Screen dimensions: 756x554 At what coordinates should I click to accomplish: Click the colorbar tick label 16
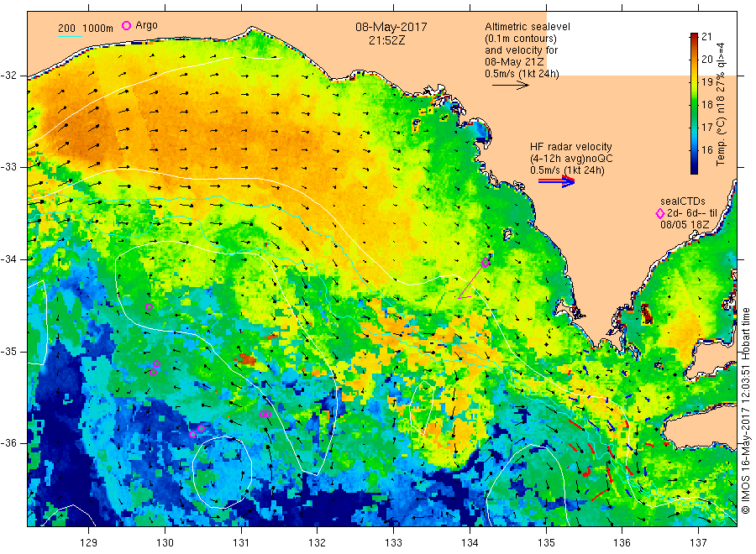pos(706,149)
